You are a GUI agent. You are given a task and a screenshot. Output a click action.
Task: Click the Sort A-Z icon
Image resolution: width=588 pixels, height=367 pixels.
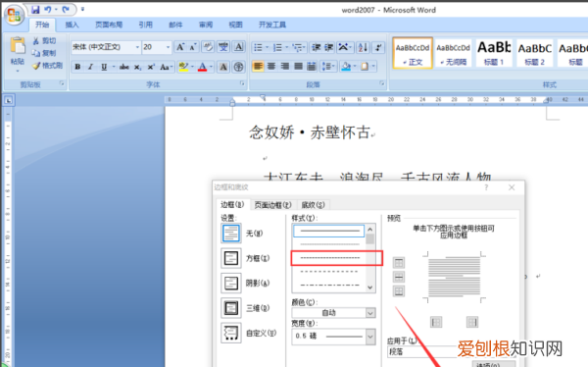click(x=363, y=47)
